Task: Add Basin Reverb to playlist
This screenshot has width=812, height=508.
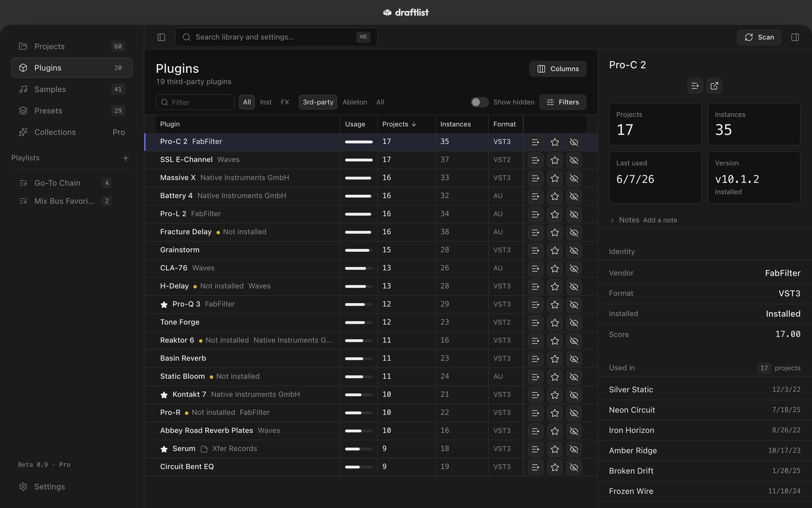Action: [x=536, y=359]
